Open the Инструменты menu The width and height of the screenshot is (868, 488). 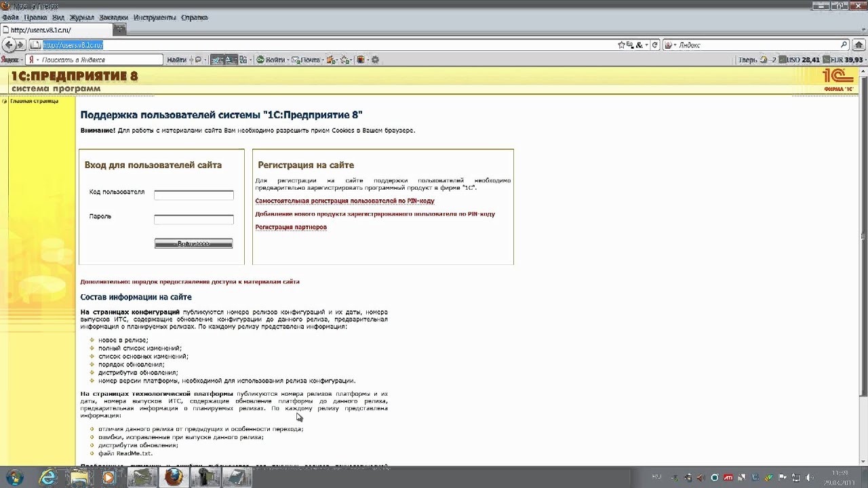click(155, 18)
